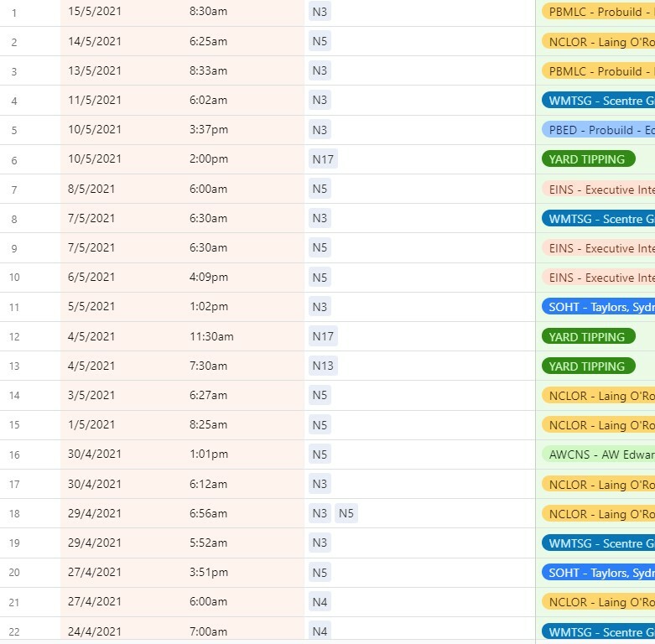The image size is (655, 644).
Task: Select row number 12
Action: click(x=14, y=336)
